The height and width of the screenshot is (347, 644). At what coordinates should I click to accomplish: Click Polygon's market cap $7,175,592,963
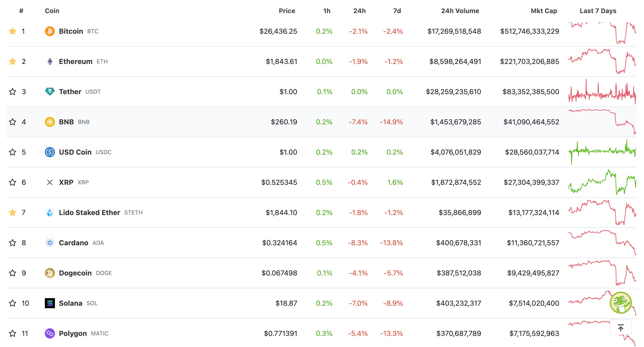click(534, 333)
